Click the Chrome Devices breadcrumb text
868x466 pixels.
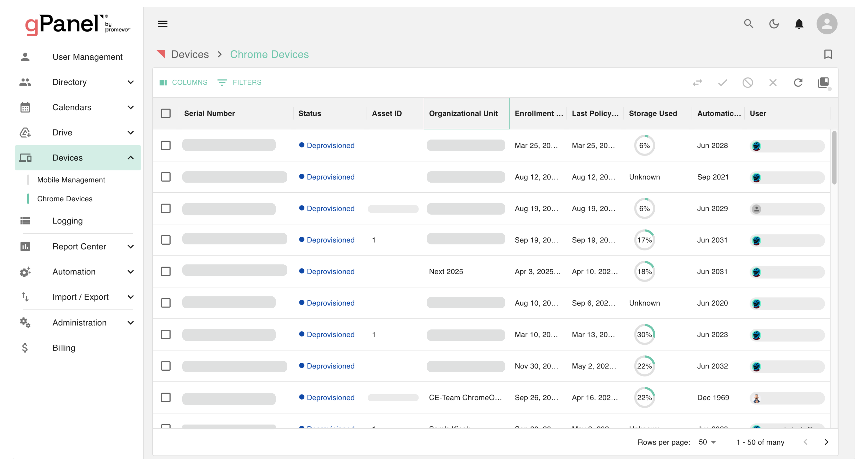point(269,54)
